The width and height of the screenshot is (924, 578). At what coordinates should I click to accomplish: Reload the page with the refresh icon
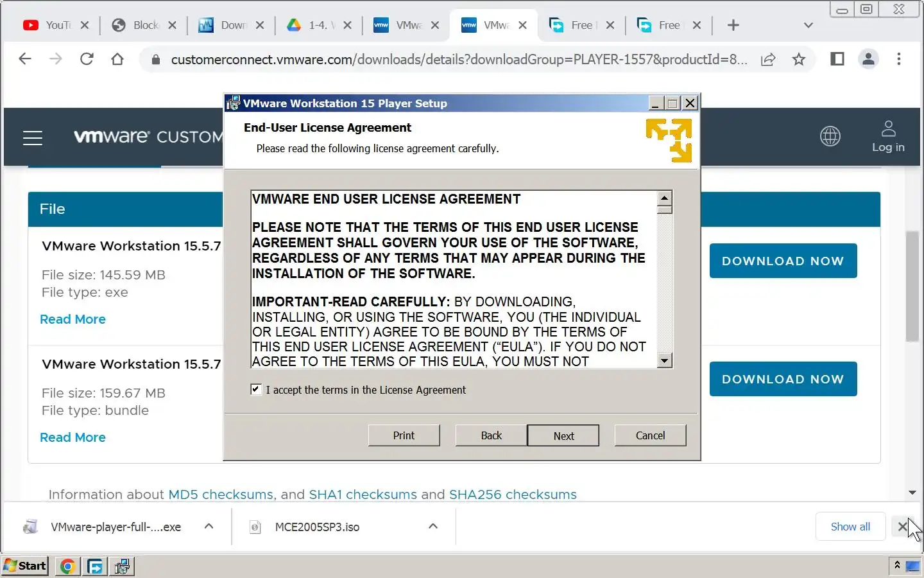coord(87,59)
